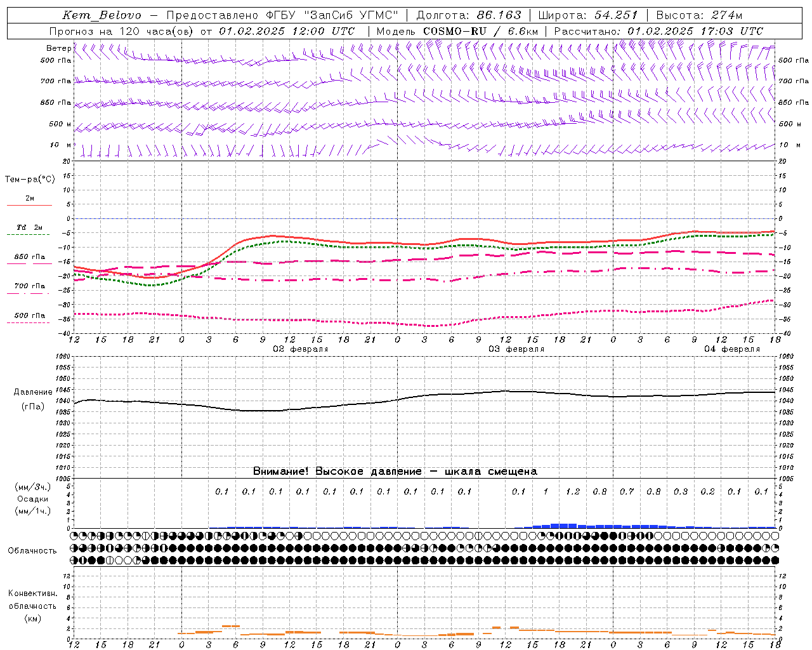
Task: Click the '0.3' precipitation value
Action: click(x=681, y=491)
